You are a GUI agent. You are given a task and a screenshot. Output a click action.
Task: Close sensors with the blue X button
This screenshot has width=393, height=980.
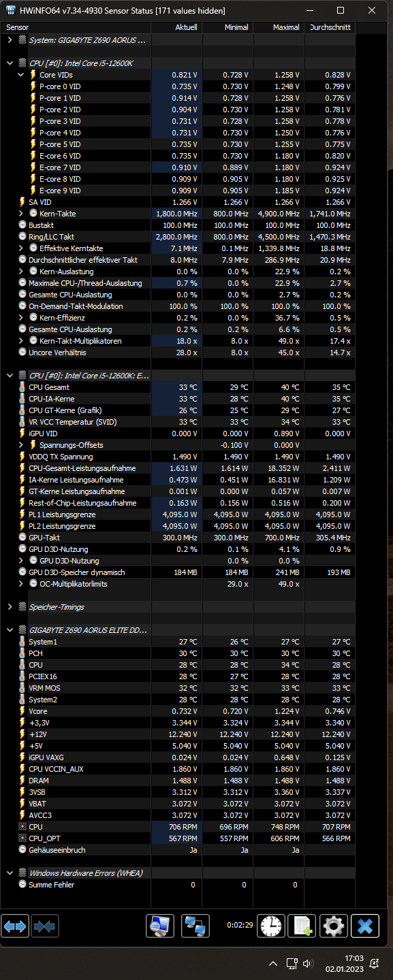click(x=365, y=926)
